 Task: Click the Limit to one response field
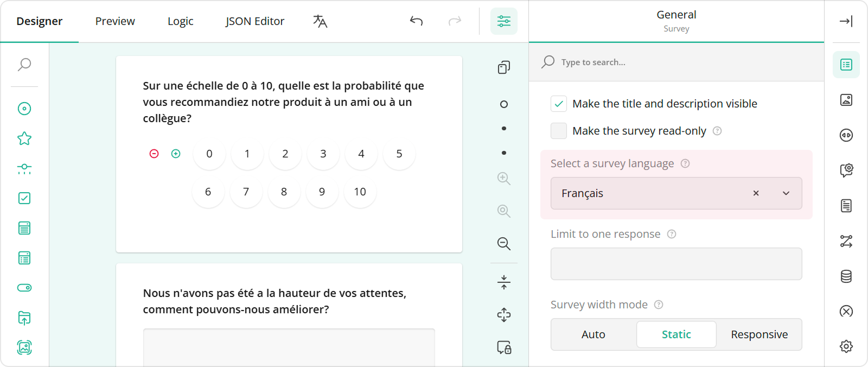tap(676, 264)
